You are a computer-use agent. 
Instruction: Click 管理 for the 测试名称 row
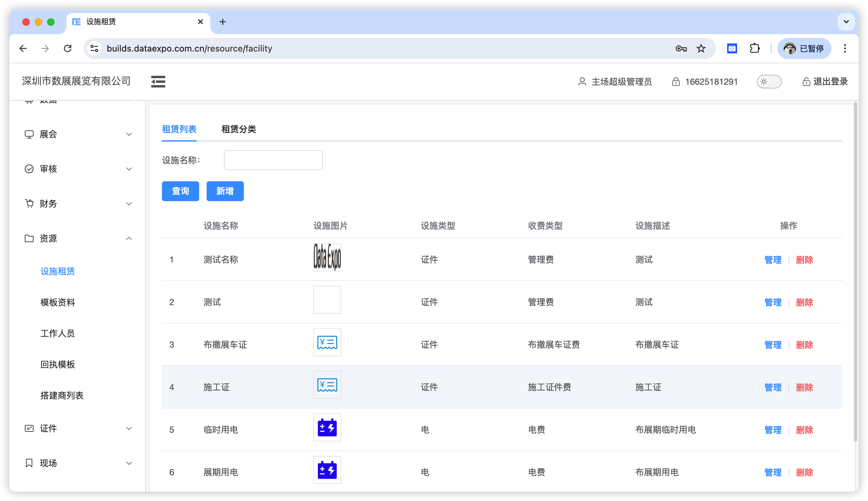point(773,260)
